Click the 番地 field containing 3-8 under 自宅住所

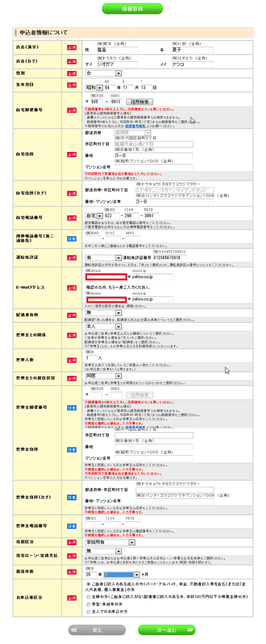154,156
